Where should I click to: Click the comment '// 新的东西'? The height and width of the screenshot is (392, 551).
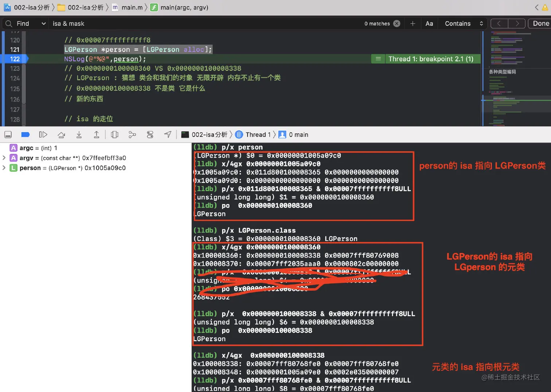point(84,99)
